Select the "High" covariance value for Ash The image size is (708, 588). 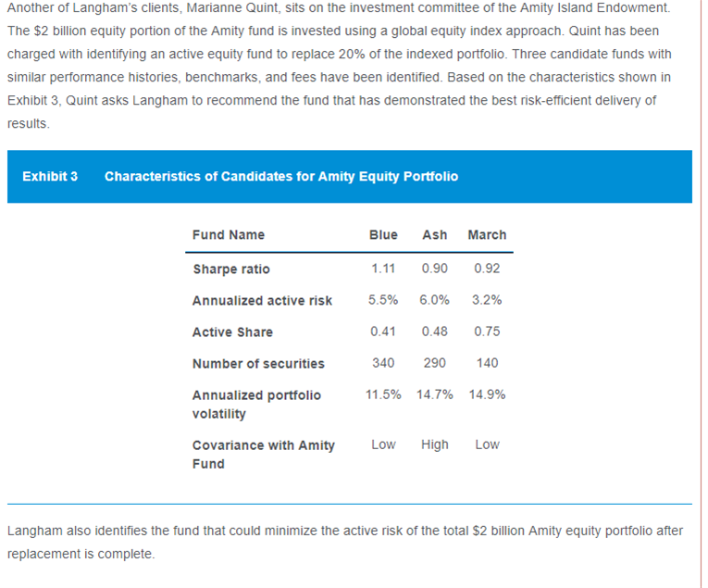click(435, 445)
